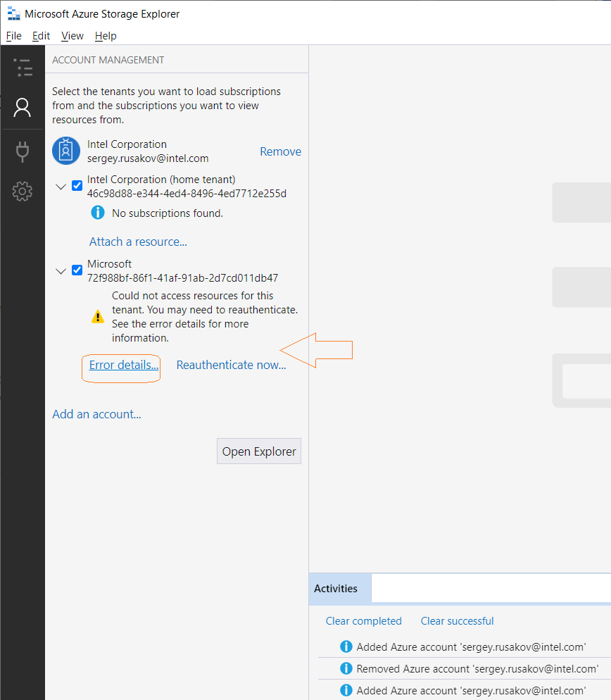The width and height of the screenshot is (611, 700).
Task: Click the info icon next to No subscriptions found
Action: pyautogui.click(x=98, y=213)
